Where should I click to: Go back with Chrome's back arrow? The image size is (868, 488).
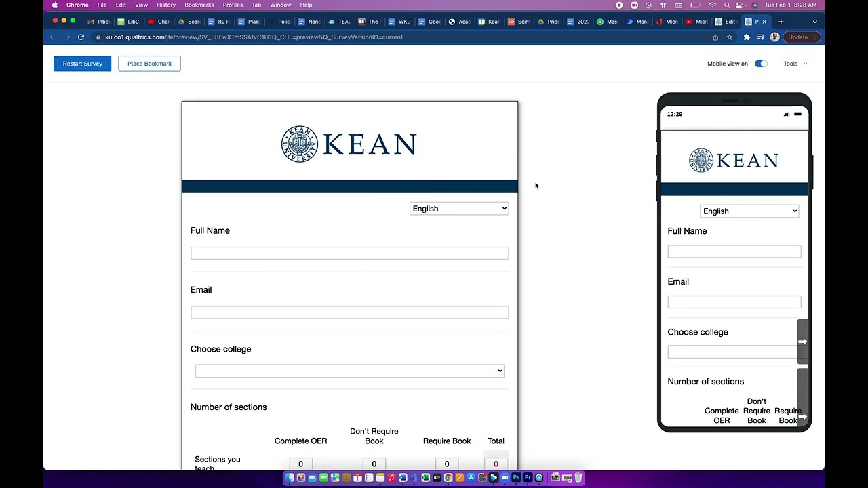tap(53, 37)
